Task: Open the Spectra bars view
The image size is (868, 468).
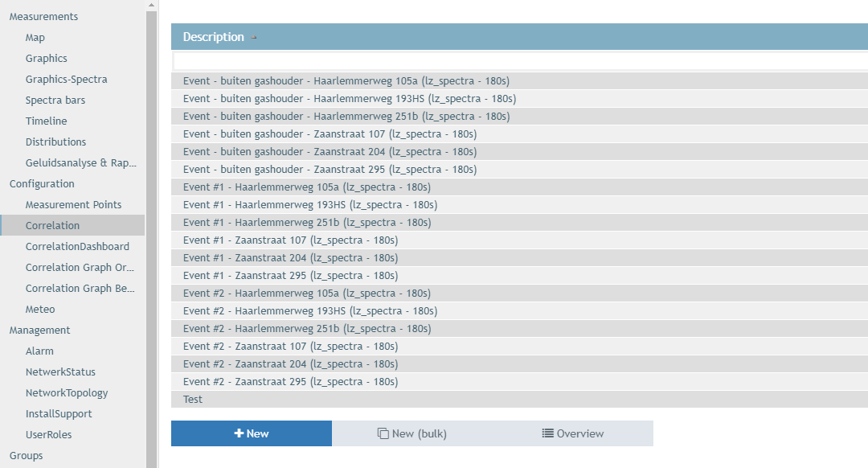Action: pyautogui.click(x=55, y=100)
